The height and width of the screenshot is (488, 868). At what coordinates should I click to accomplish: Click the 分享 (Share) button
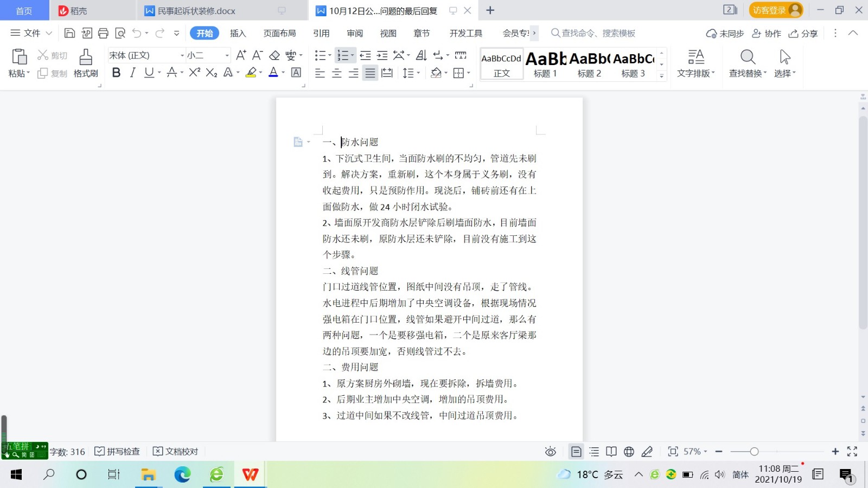[x=803, y=34]
